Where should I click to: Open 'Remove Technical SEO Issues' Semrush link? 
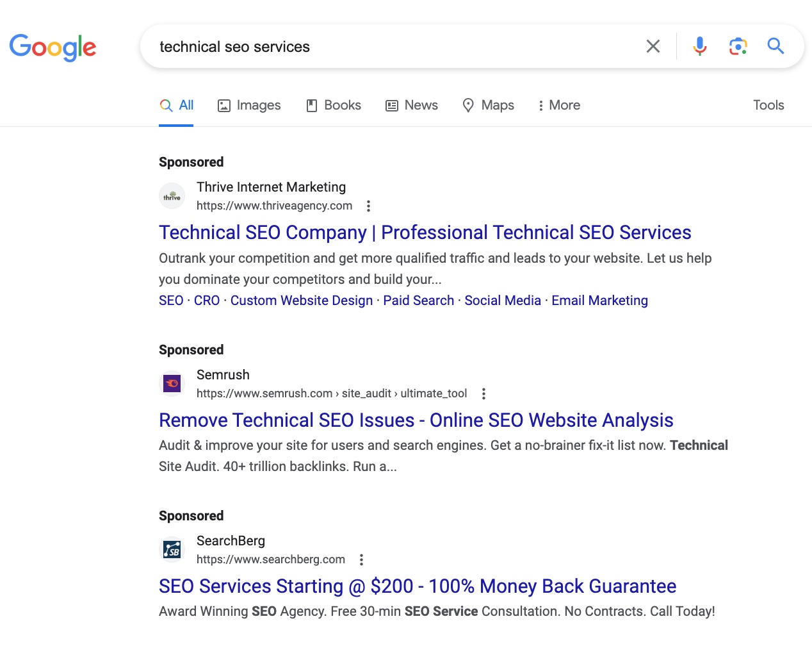click(416, 420)
